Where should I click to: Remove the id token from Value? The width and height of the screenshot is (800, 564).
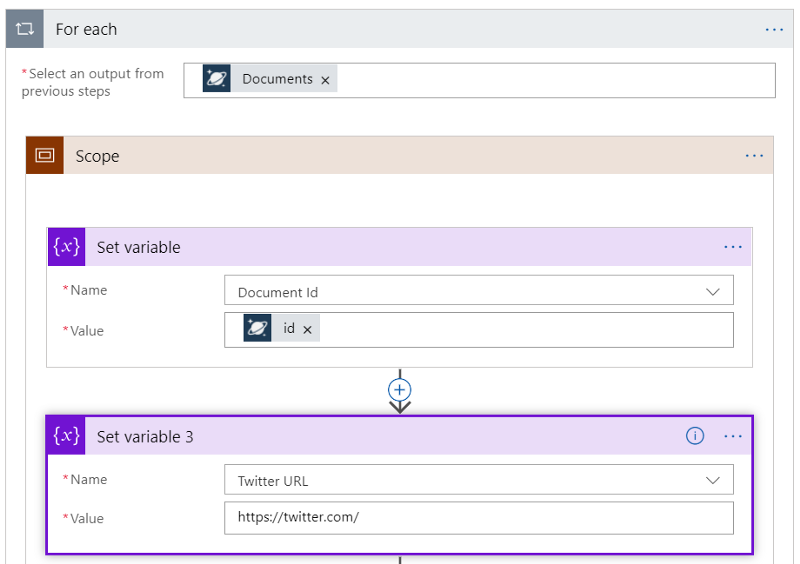307,329
